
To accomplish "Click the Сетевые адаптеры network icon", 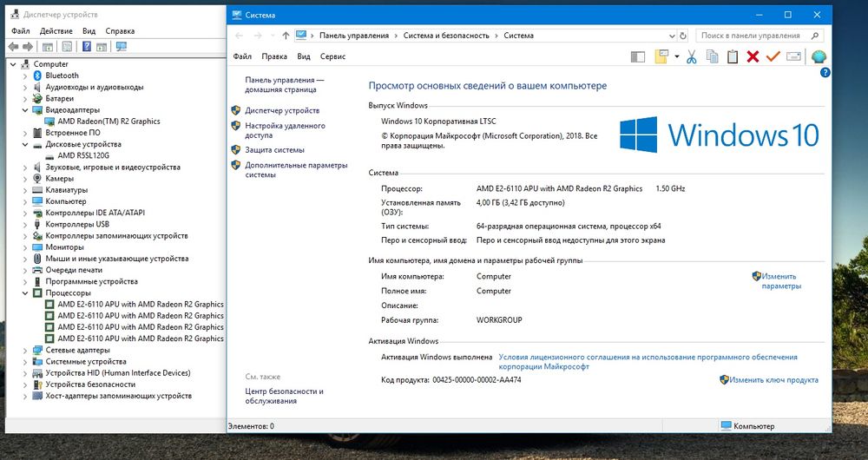I will 37,350.
